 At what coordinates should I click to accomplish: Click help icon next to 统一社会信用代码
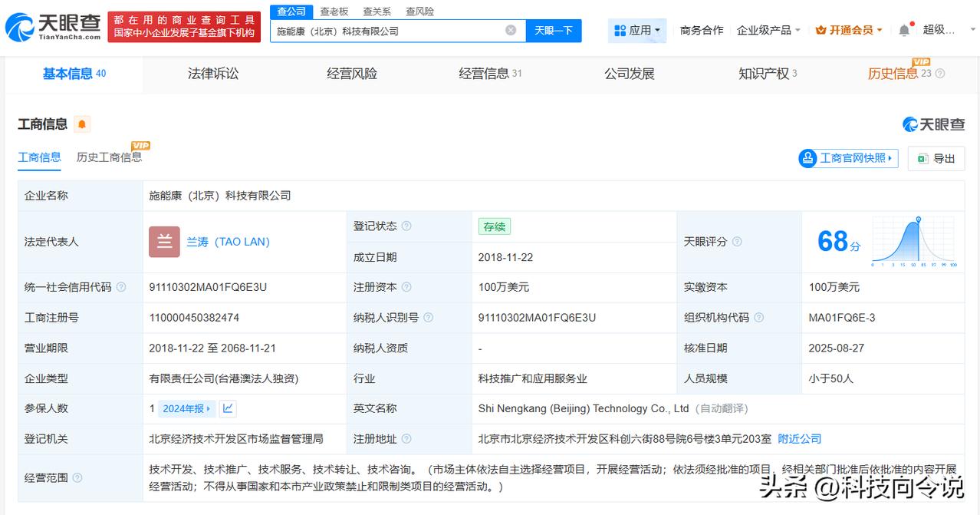(x=121, y=287)
